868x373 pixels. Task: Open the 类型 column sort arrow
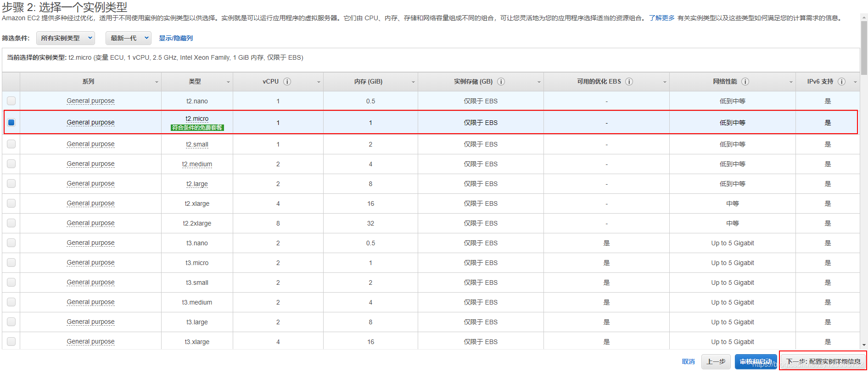tap(228, 82)
